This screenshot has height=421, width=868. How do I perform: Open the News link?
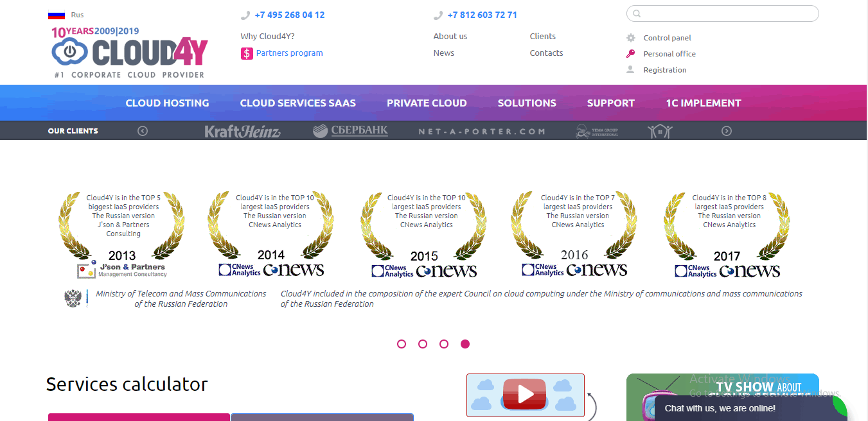point(444,53)
